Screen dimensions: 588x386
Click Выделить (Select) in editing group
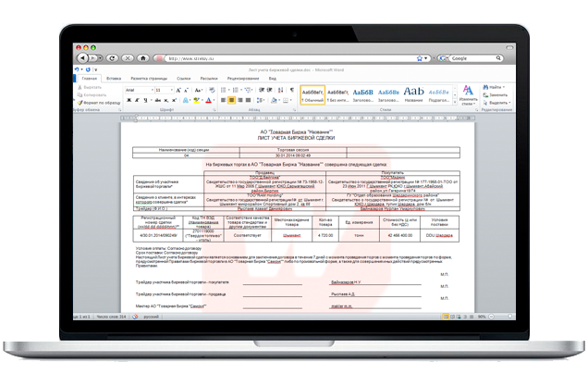496,103
